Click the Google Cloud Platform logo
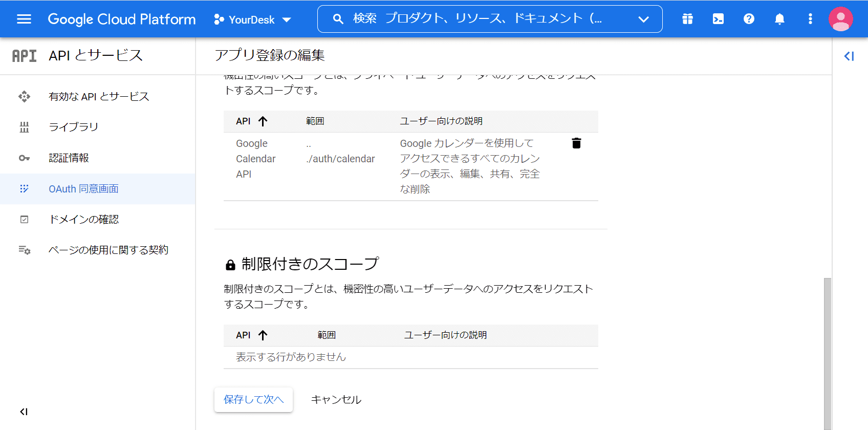This screenshot has width=868, height=430. (x=122, y=19)
